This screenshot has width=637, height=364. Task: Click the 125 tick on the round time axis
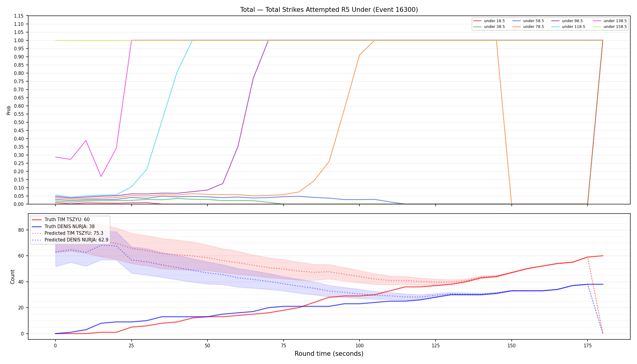(436, 345)
